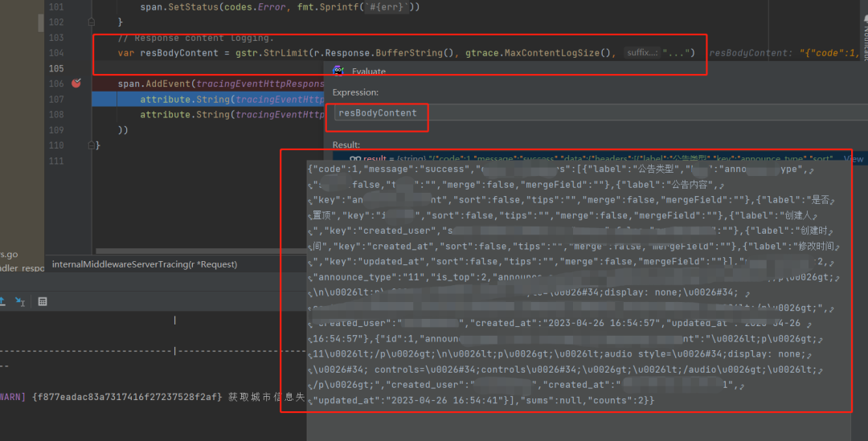Collapse function fold marker at line 110

92,145
